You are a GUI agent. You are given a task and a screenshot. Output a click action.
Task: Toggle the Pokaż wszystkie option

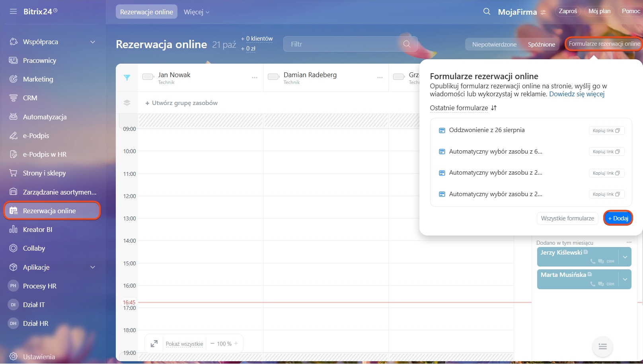point(184,344)
